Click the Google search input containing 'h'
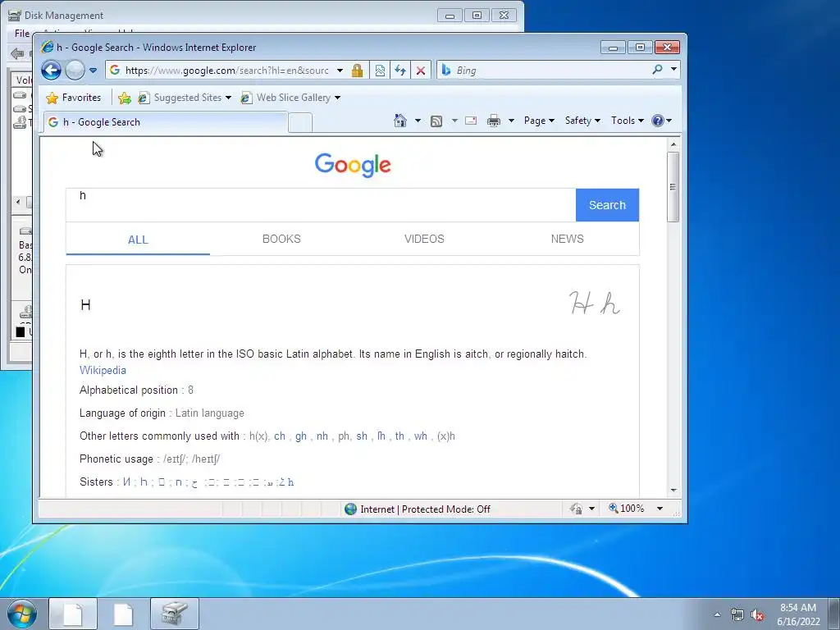This screenshot has height=630, width=840. (x=321, y=204)
